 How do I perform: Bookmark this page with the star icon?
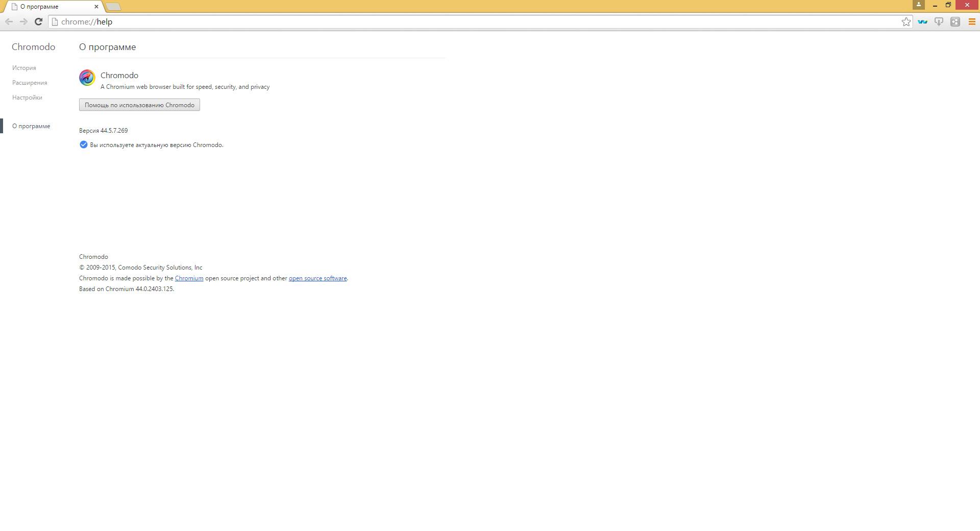(906, 21)
